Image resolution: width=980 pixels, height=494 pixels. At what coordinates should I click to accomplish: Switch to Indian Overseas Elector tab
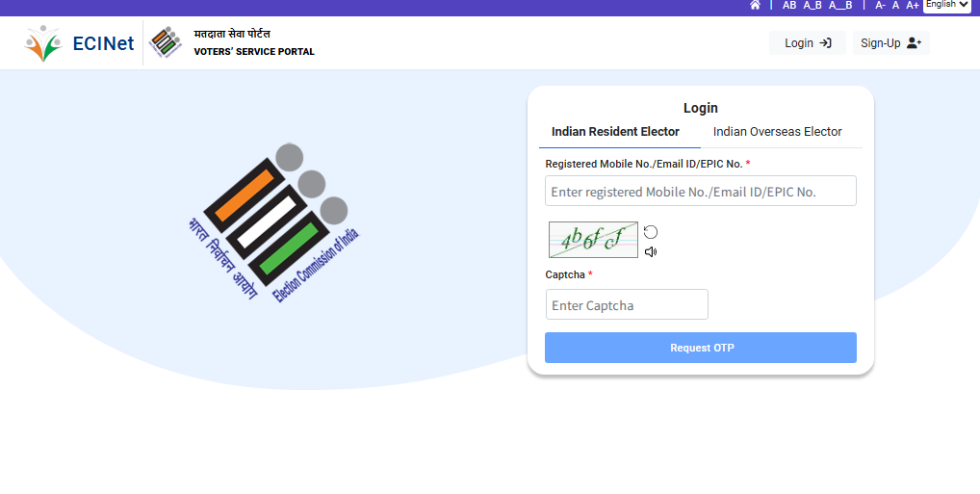tap(778, 132)
